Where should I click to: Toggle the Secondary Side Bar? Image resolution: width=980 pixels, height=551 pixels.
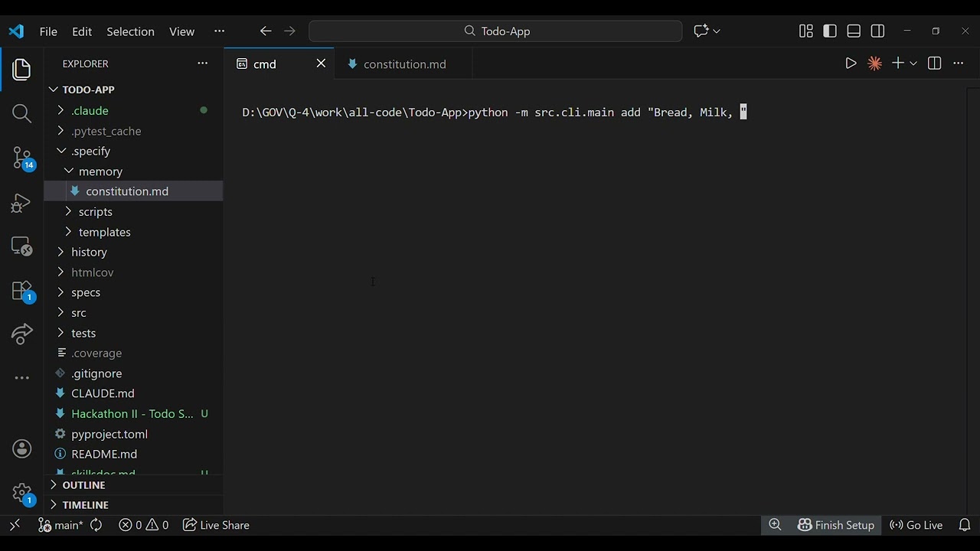[878, 31]
